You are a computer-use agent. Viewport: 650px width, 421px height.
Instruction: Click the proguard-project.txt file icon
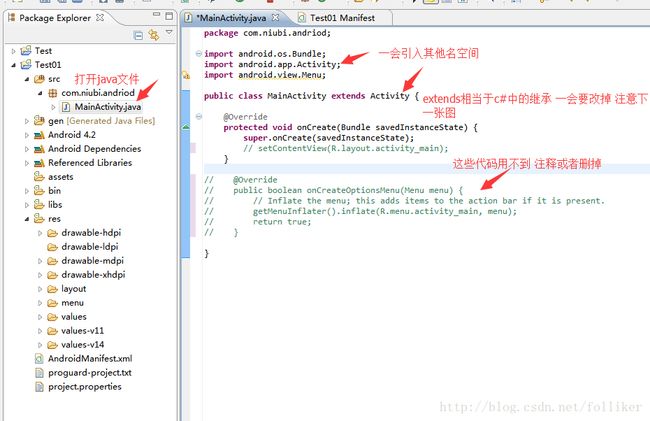(39, 373)
